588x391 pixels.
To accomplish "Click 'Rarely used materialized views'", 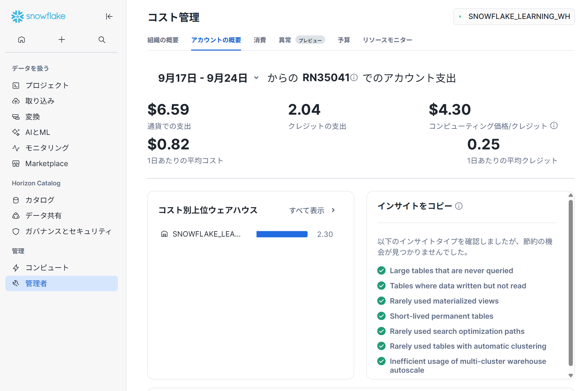I will coord(444,301).
